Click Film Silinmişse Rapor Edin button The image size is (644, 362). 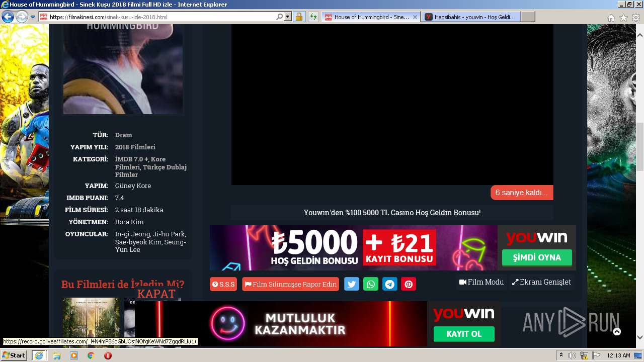tap(290, 284)
